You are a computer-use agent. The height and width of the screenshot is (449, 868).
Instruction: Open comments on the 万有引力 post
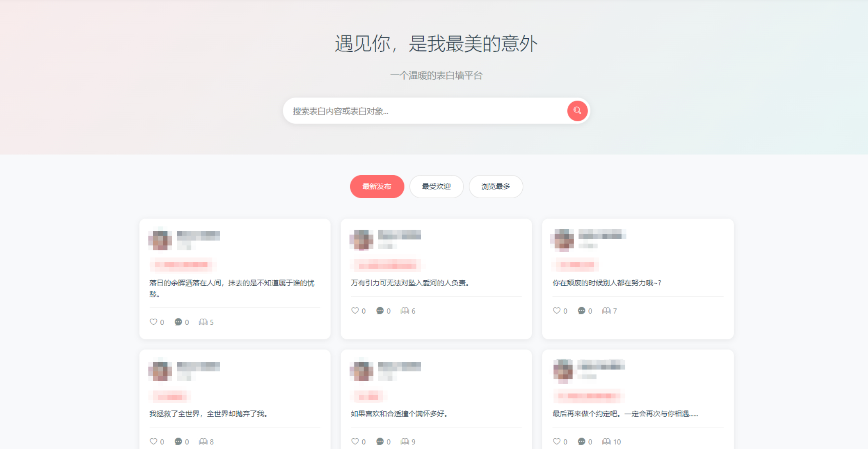click(380, 310)
